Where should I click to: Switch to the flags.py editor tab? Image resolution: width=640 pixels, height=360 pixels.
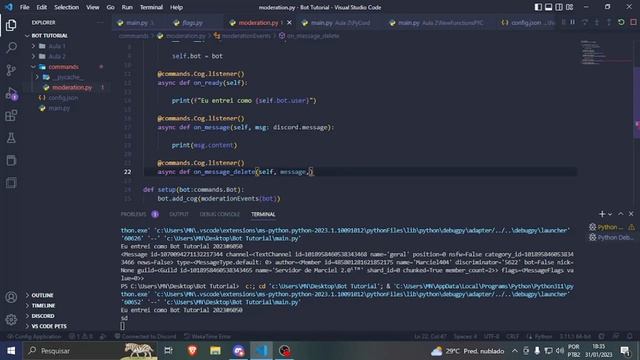click(x=192, y=23)
